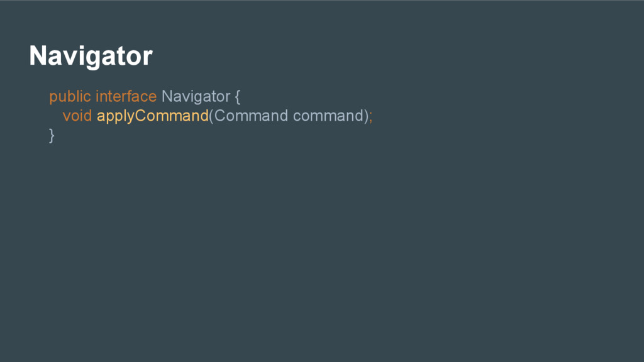Image resolution: width=644 pixels, height=362 pixels.
Task: Click the opening curly brace after Navigator
Action: pyautogui.click(x=237, y=97)
